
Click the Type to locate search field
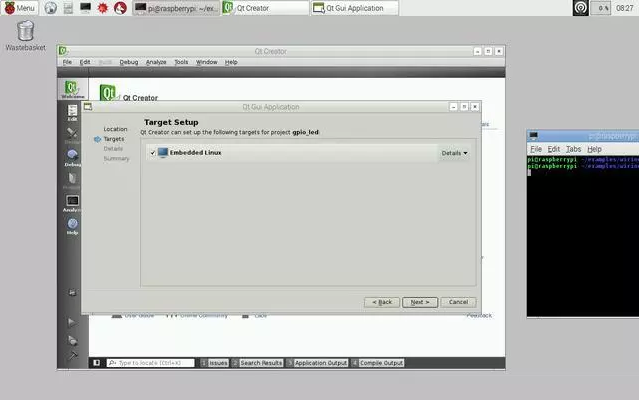(150, 363)
